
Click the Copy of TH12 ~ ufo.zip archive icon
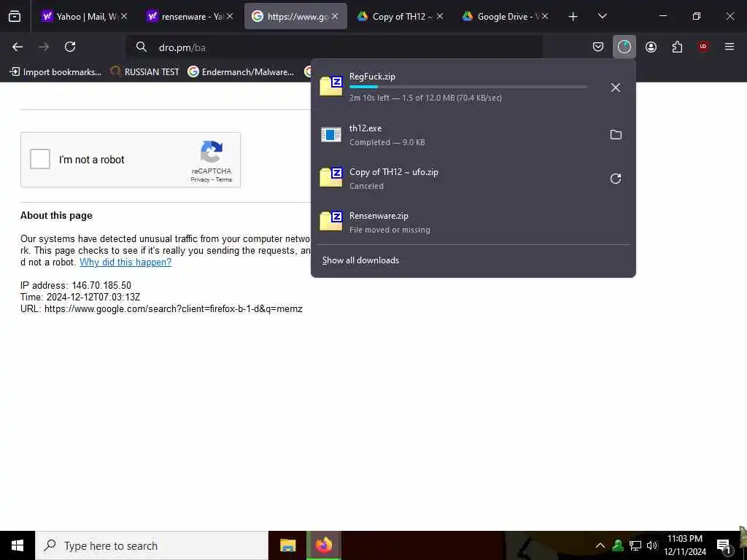(x=331, y=177)
